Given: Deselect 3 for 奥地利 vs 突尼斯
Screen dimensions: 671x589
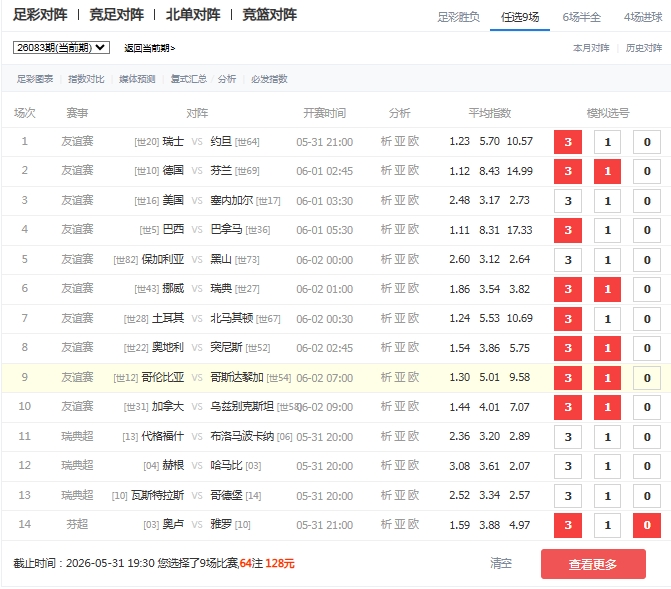Looking at the screenshot, I should tap(568, 348).
